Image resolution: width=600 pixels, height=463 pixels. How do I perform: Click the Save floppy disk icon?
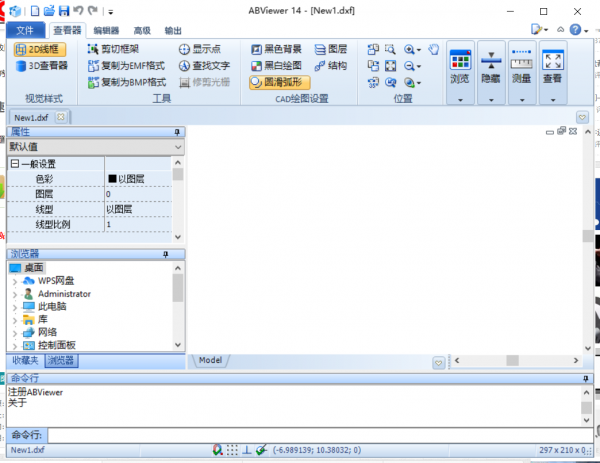tap(64, 11)
